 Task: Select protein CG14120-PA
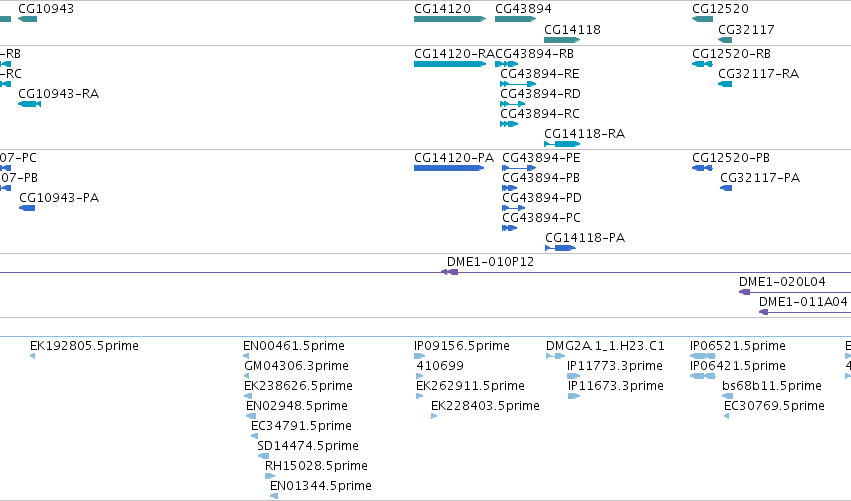[454, 158]
